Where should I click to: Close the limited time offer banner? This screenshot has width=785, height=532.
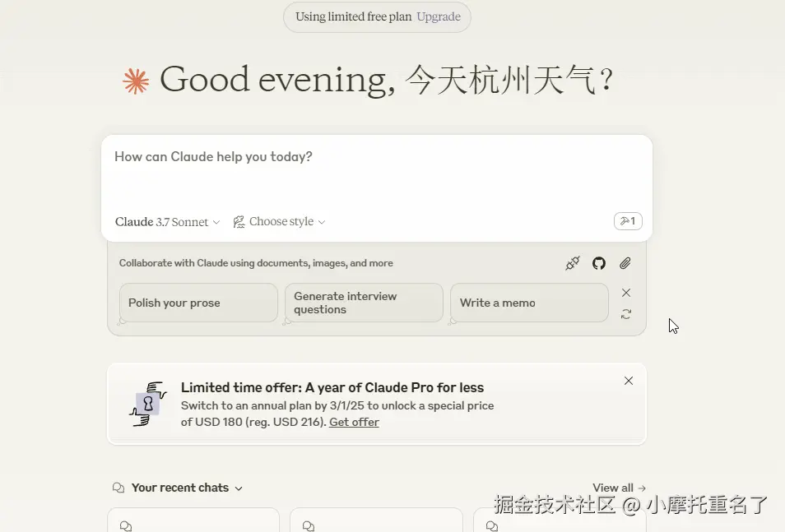629,381
